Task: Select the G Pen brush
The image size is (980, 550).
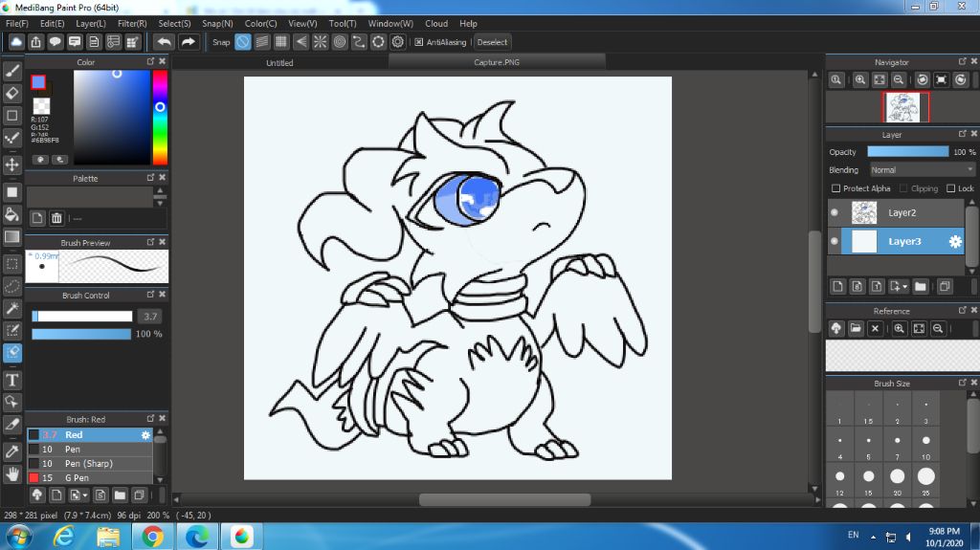Action: click(x=89, y=477)
